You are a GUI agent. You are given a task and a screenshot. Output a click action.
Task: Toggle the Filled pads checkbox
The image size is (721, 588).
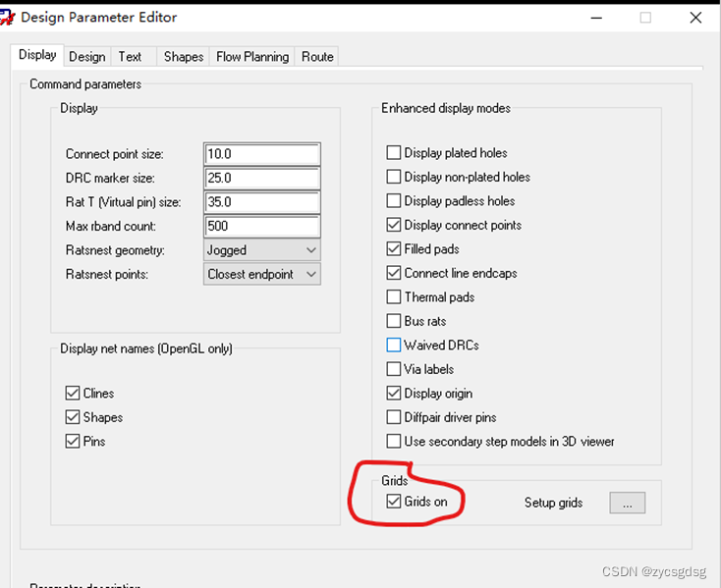pyautogui.click(x=394, y=249)
